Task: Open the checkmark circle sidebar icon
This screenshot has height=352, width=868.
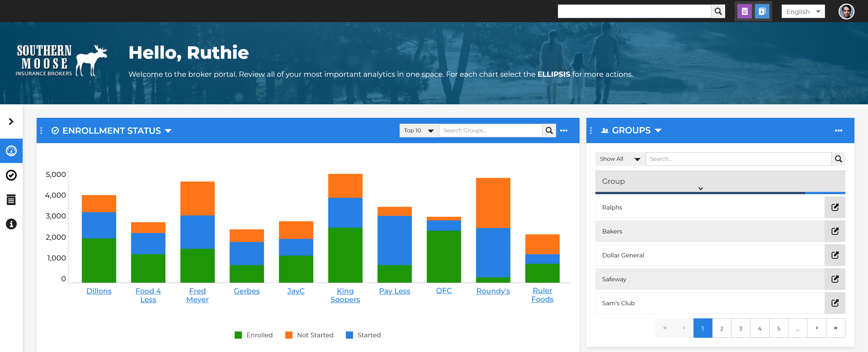Action: pyautogui.click(x=11, y=175)
